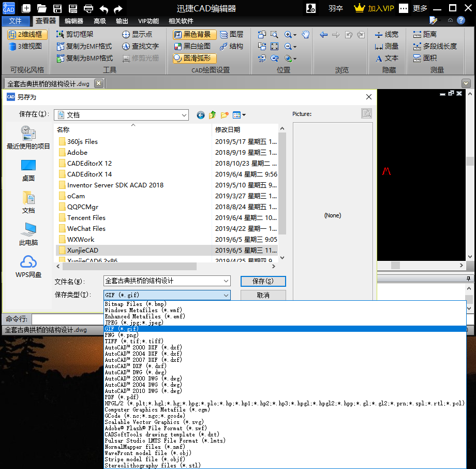
Task: Select the pan hand tool
Action: tap(306, 34)
